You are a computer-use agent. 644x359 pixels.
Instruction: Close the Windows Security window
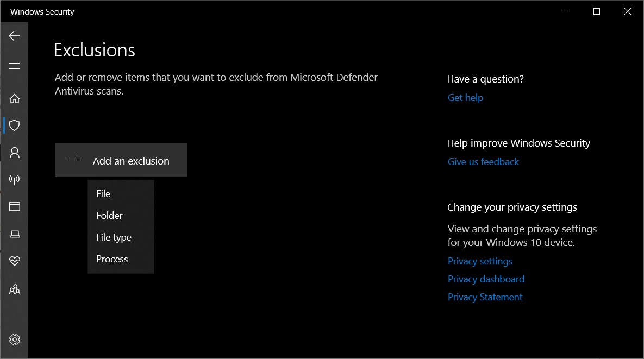pyautogui.click(x=628, y=11)
